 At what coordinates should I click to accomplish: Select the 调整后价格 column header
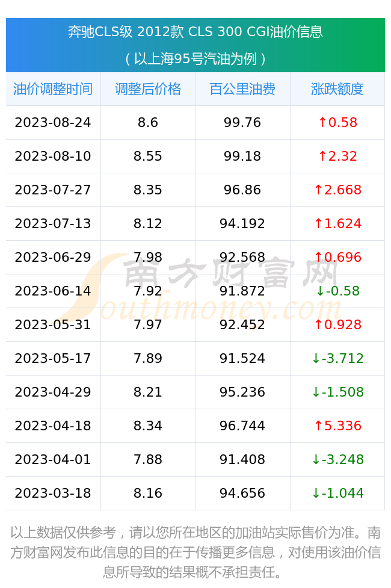(x=148, y=89)
